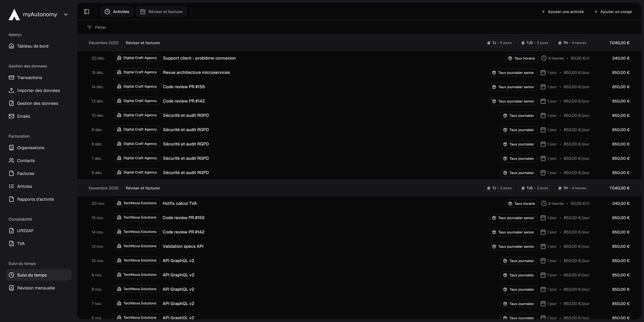Expand the TJS • 3 jours badge for Novembre 2025
The image size is (644, 322).
[535, 188]
